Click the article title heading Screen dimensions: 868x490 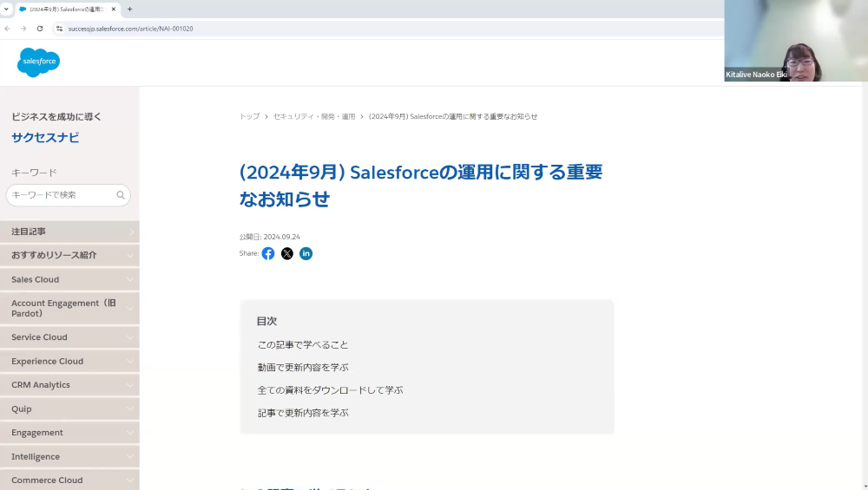tap(421, 186)
